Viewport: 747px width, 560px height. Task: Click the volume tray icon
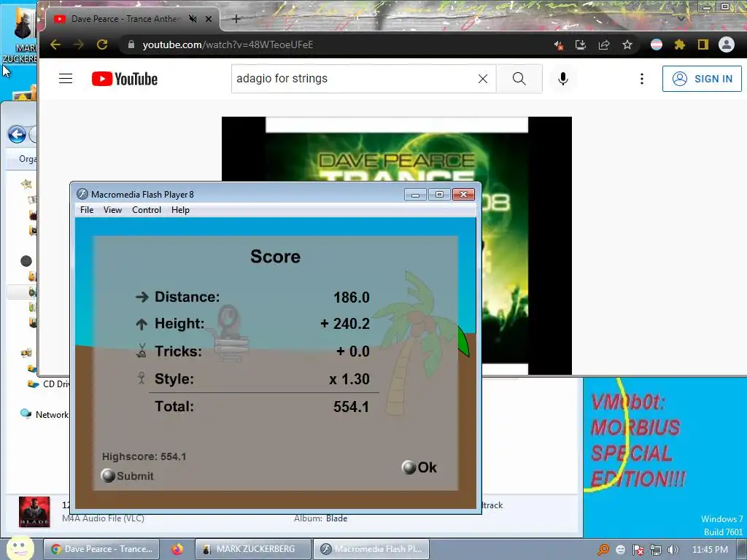[x=673, y=550]
